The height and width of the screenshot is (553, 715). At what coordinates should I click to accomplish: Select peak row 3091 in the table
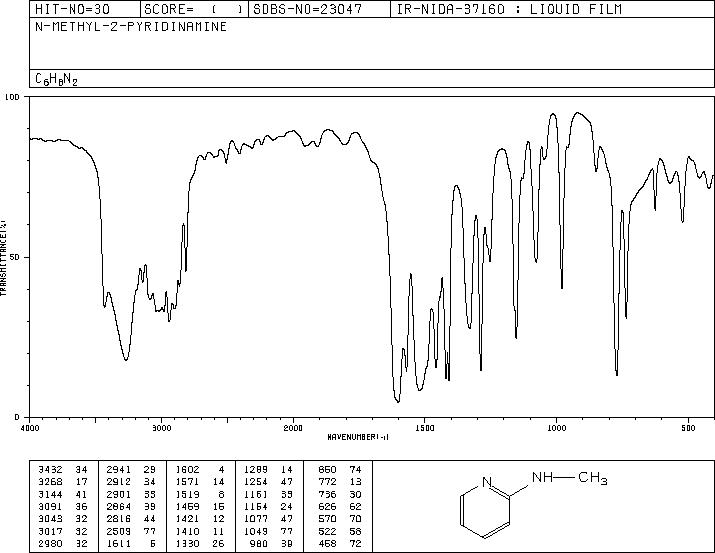point(63,506)
